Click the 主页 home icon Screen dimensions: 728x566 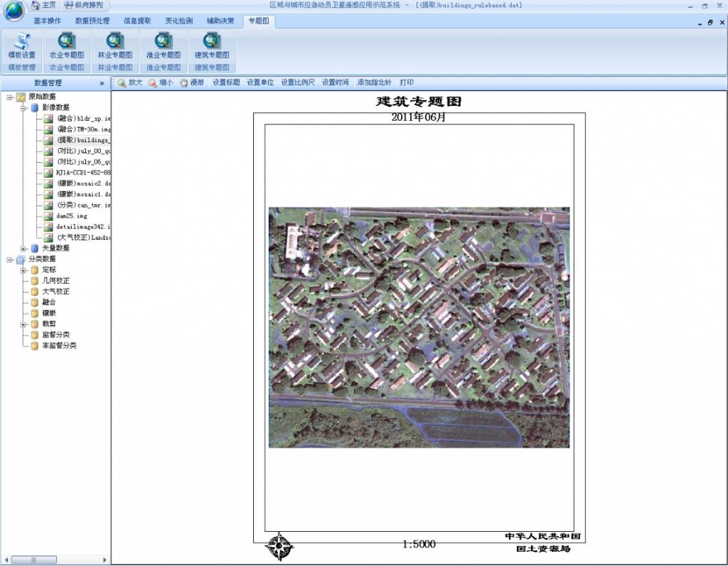click(x=36, y=5)
